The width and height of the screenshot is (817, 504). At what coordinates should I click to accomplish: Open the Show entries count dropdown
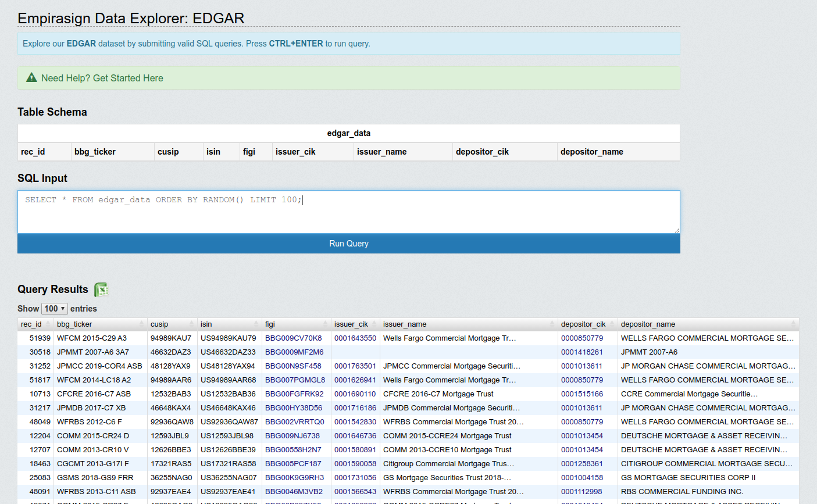55,309
